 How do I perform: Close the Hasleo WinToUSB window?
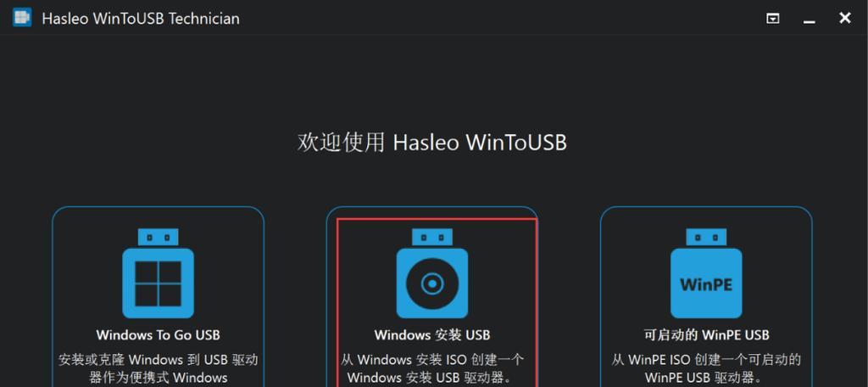845,18
